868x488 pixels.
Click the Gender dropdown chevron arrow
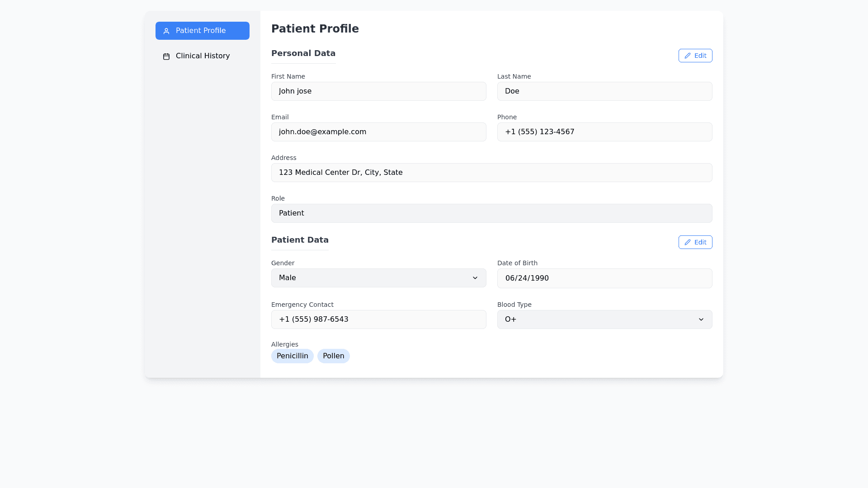(475, 278)
